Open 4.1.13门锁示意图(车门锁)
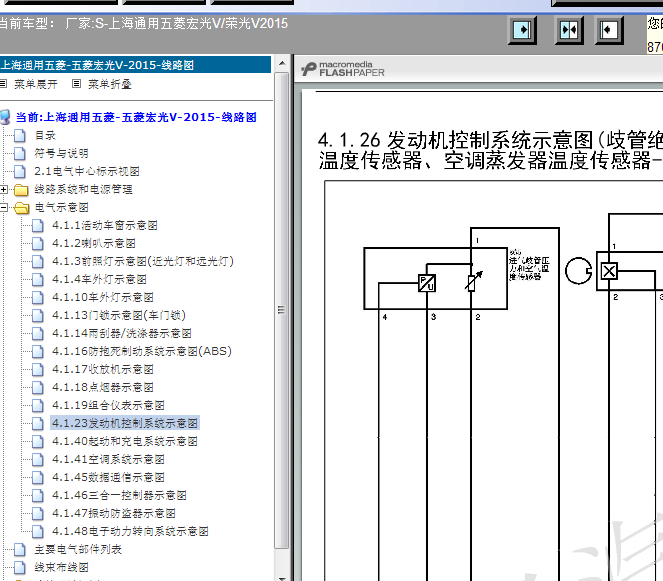This screenshot has height=581, width=663. click(119, 315)
